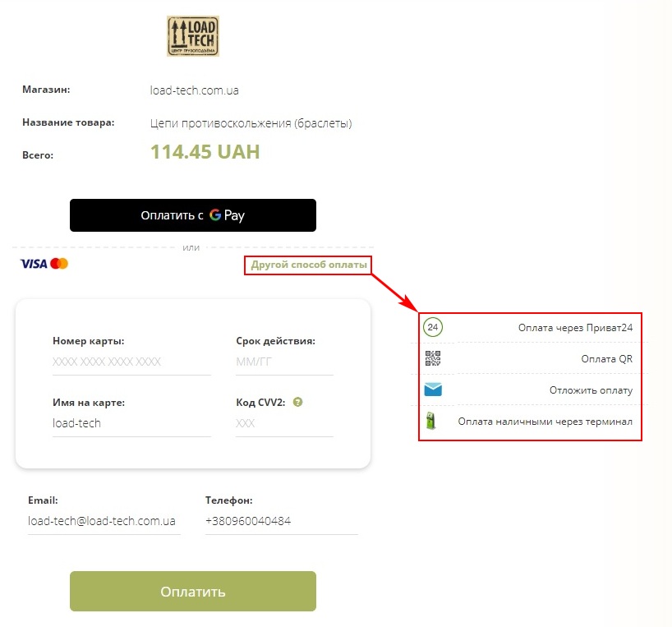Select Оплата через Приват24 option
Screen dimensions: 672x627
tap(575, 327)
